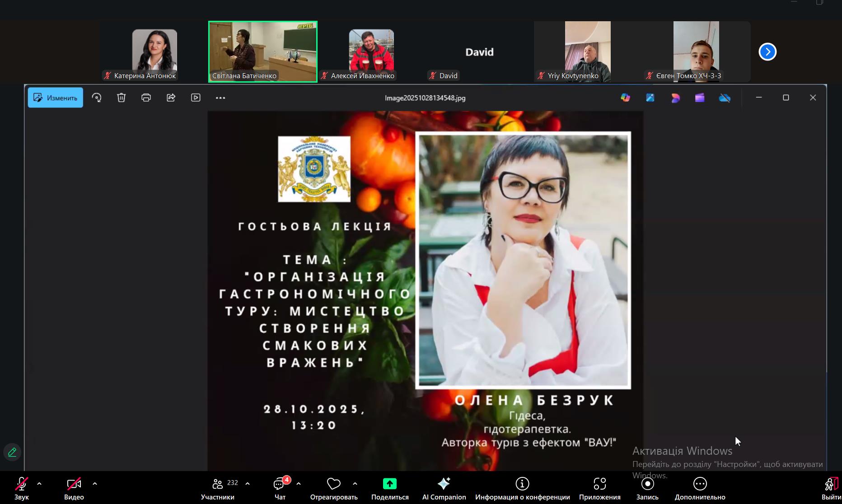The width and height of the screenshot is (842, 504).
Task: Open the three-dots more options menu
Action: coord(220,98)
